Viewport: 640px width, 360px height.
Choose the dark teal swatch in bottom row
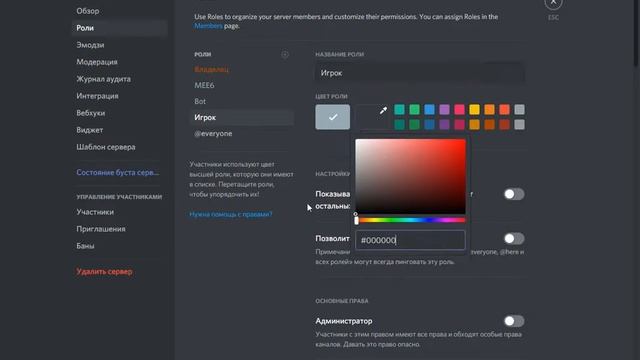click(x=399, y=124)
